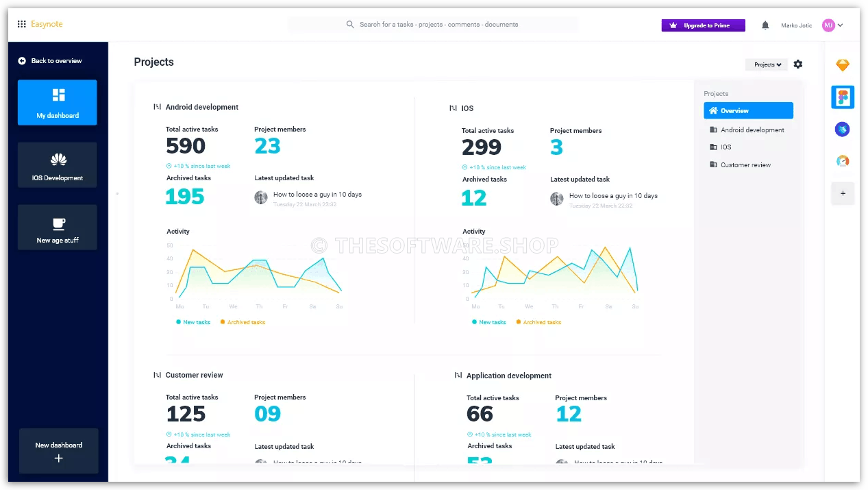Open the apps grid launcher icon
The height and width of the screenshot is (490, 868).
[22, 25]
